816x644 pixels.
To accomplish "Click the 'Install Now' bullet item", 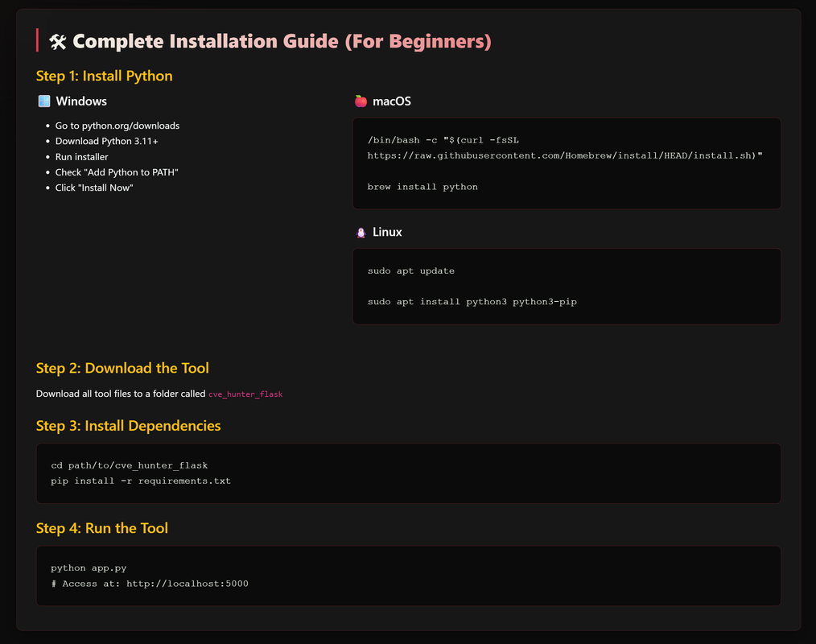I will [94, 188].
